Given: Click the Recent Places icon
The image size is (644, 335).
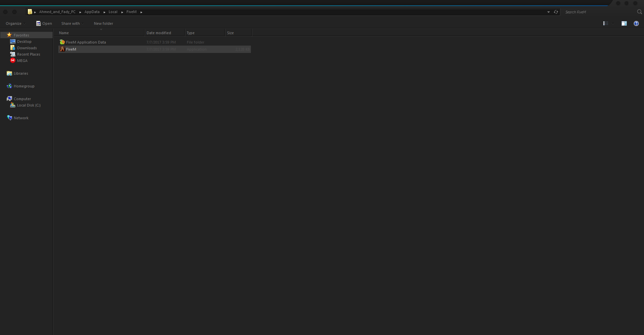Looking at the screenshot, I should [13, 54].
